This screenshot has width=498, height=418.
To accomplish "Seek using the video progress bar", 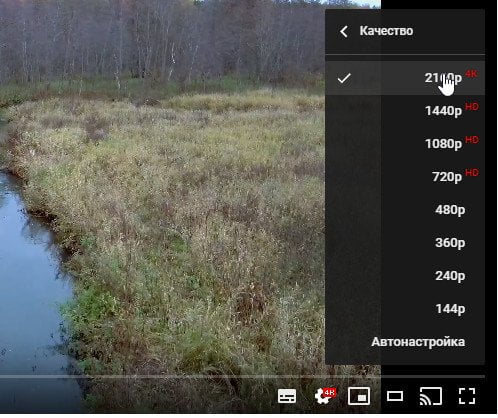I will point(242,377).
